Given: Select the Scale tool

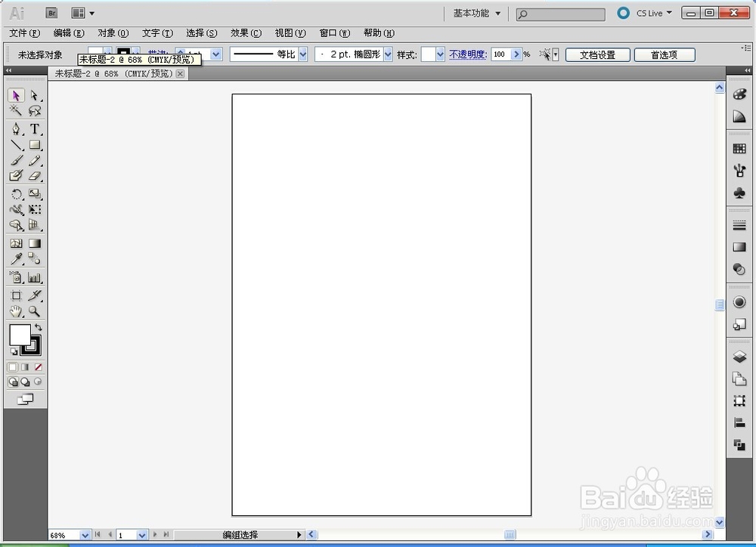Looking at the screenshot, I should pos(34,193).
